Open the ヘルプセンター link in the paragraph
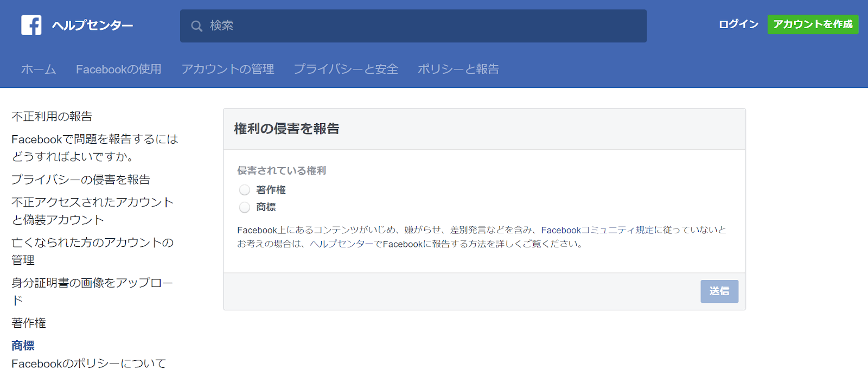 click(342, 244)
